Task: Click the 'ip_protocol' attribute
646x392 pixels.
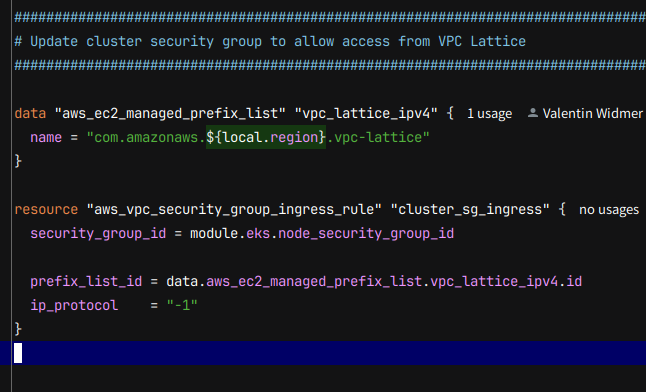Action: coord(74,305)
